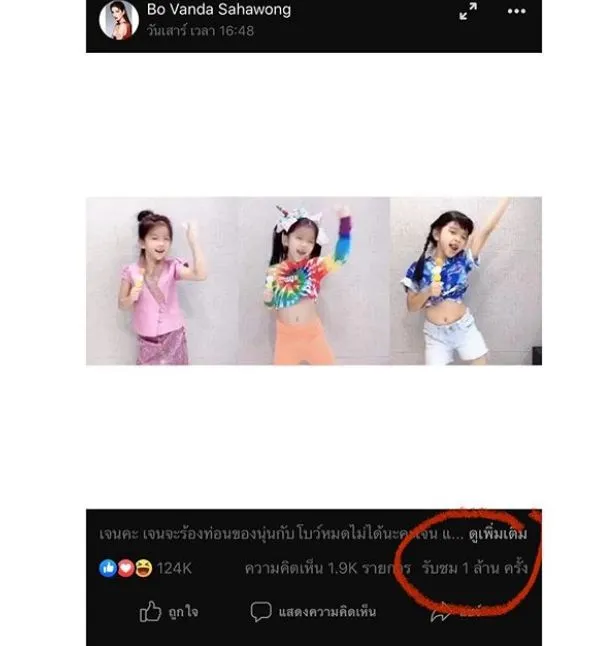Open the ความคิดเห็น 1.9K รายการ comments list
The height and width of the screenshot is (646, 592).
point(328,569)
